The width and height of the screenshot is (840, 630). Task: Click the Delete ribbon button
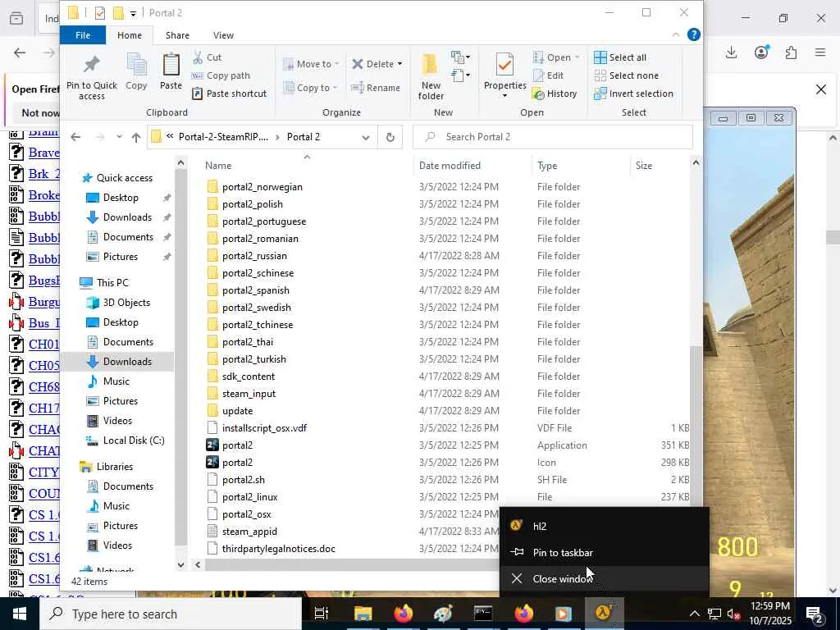click(x=373, y=64)
